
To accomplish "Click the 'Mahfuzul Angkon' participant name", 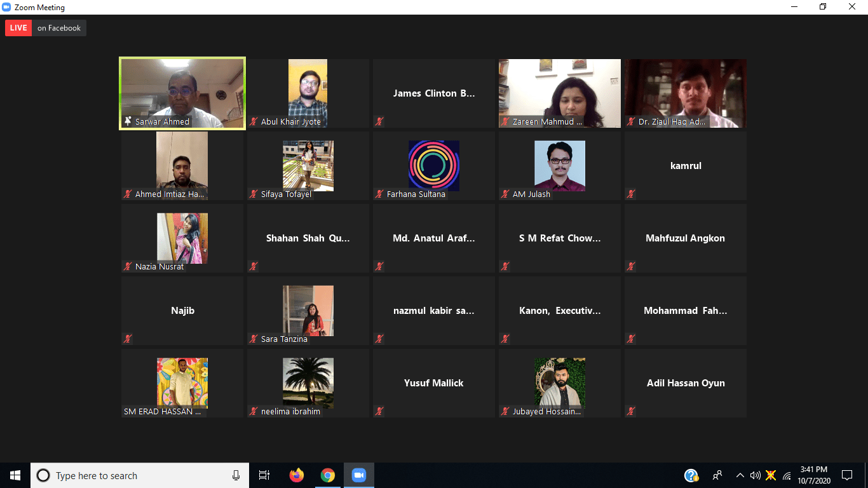I will click(x=686, y=238).
